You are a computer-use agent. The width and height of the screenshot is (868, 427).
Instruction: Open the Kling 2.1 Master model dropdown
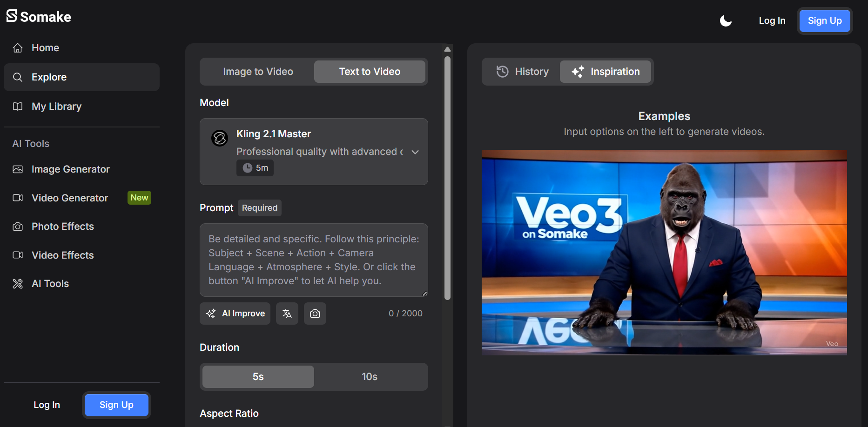(x=314, y=152)
